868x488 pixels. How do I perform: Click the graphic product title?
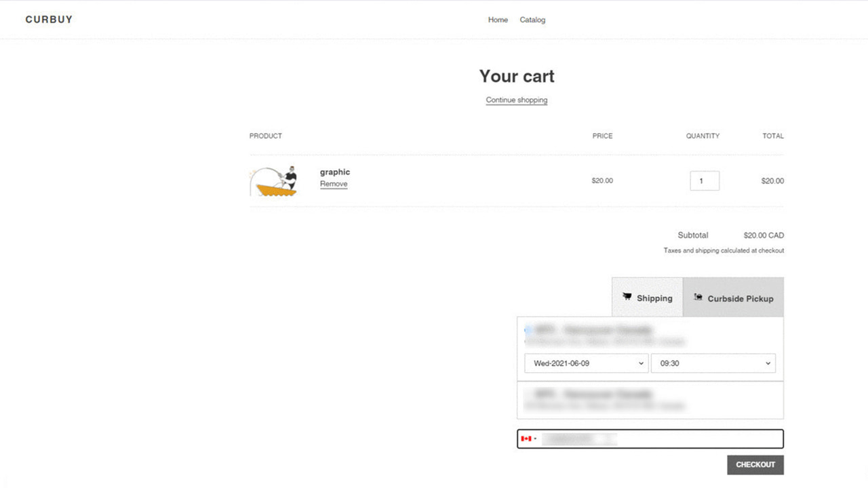click(x=335, y=171)
